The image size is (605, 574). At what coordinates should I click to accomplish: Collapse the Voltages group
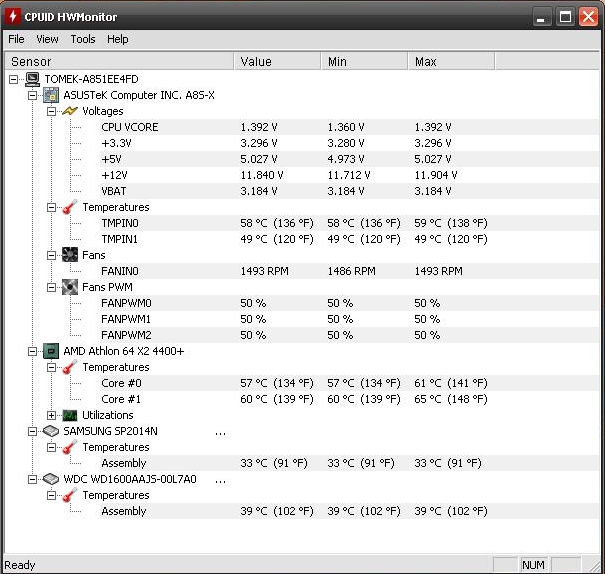pos(51,111)
